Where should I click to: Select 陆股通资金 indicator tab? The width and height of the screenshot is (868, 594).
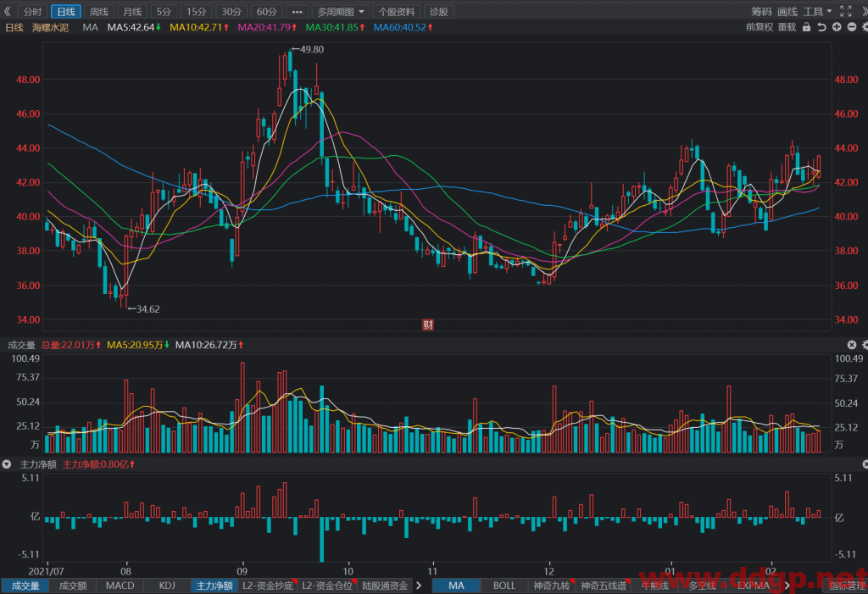(x=386, y=586)
